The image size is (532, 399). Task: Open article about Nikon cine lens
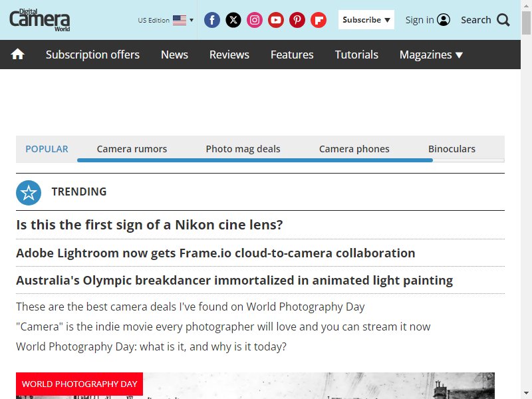(149, 225)
